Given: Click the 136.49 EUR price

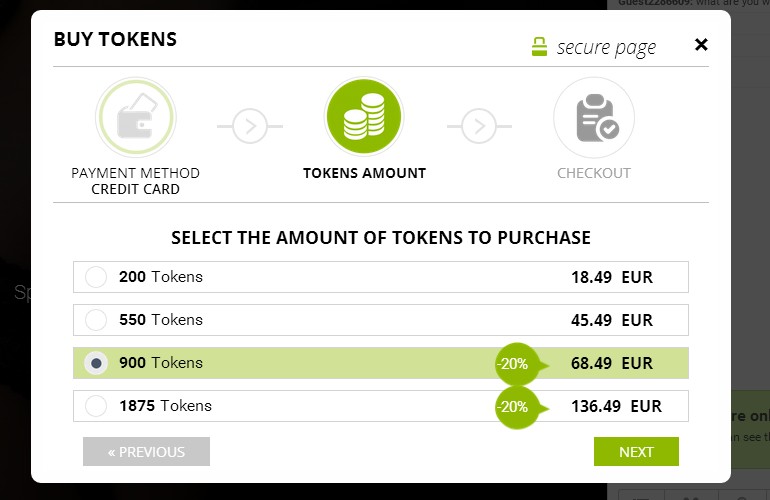Looking at the screenshot, I should (616, 406).
